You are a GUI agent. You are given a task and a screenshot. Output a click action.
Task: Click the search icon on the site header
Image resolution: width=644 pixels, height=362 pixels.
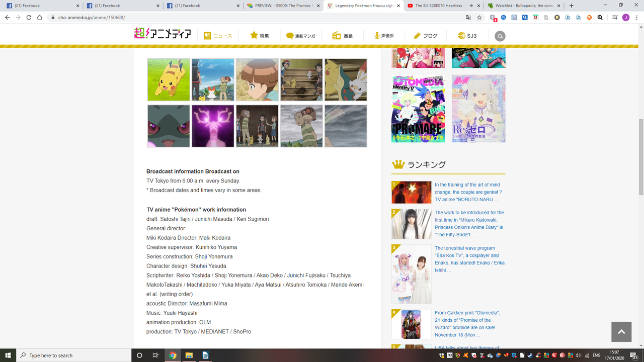(x=500, y=36)
